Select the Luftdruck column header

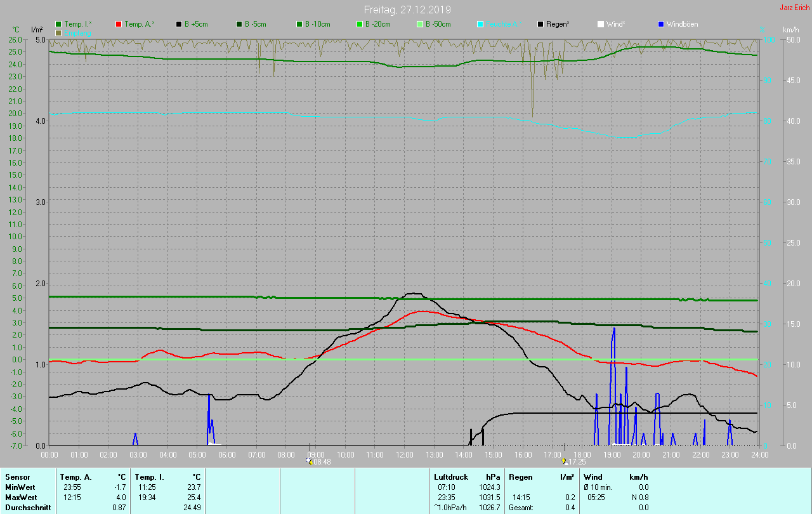click(450, 477)
